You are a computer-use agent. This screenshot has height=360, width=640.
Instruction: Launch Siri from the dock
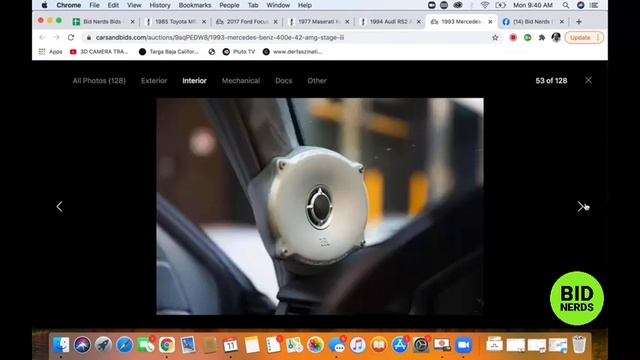[82, 345]
